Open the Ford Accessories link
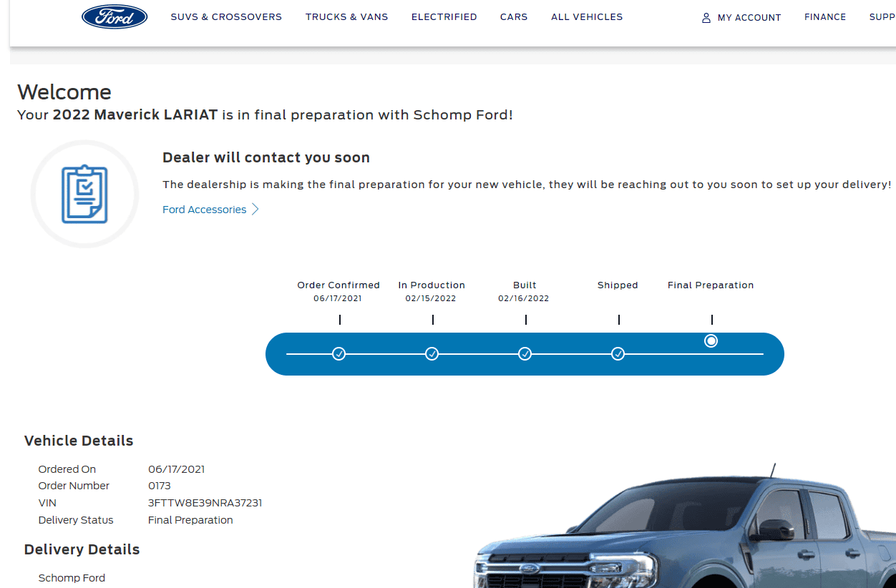 point(204,210)
